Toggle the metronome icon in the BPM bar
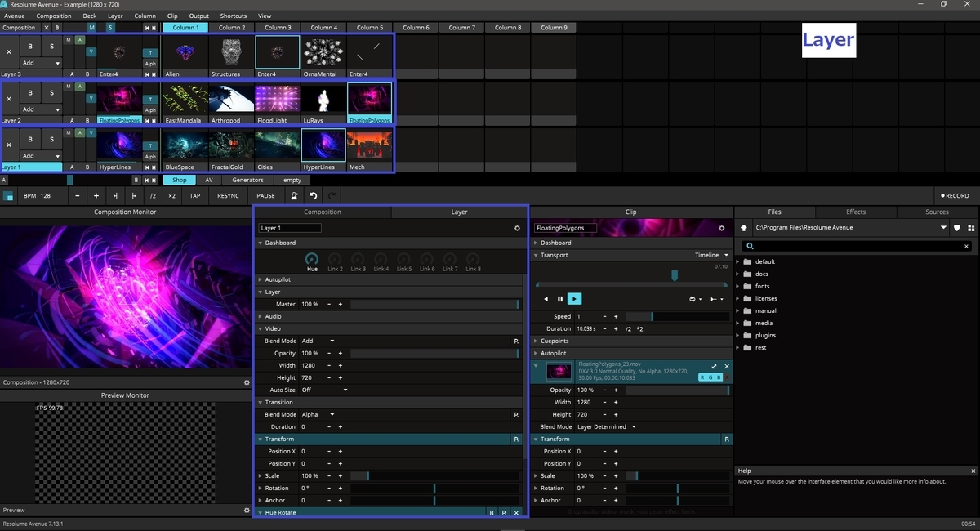980x531 pixels. tap(294, 196)
